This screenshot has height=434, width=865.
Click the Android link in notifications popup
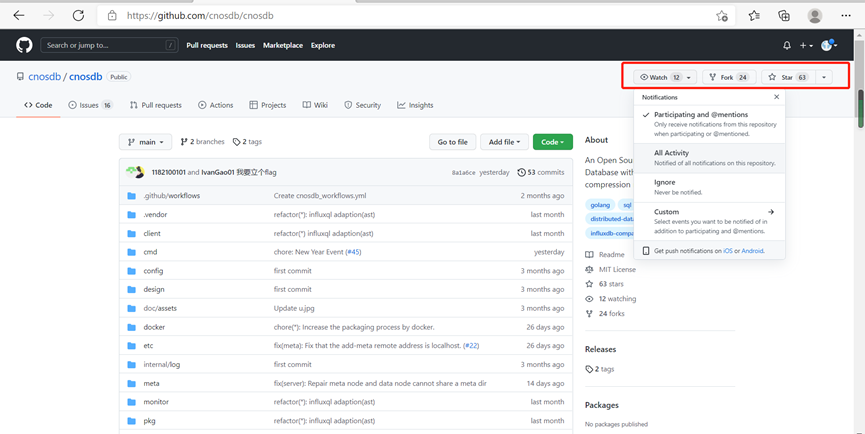pos(752,251)
